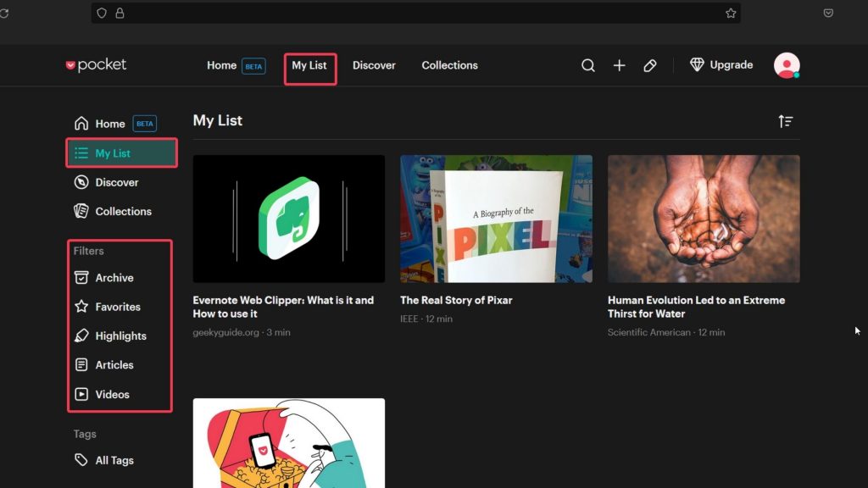The width and height of the screenshot is (868, 488).
Task: Click the sidebar Home house icon
Action: tap(81, 124)
